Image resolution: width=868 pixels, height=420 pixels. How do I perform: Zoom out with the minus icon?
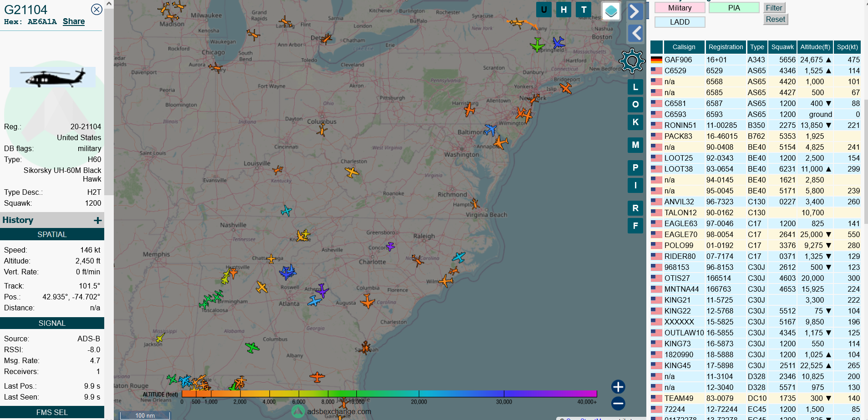tap(618, 403)
